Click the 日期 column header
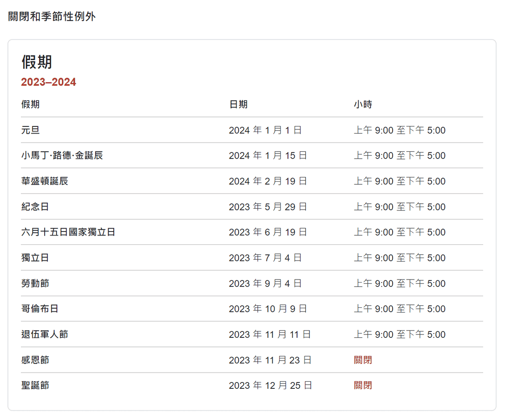 [x=238, y=105]
